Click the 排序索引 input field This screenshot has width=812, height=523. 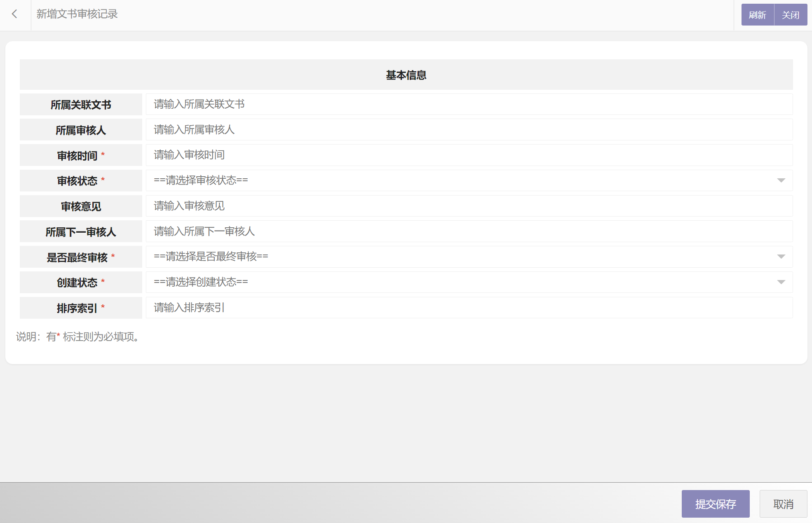tap(469, 308)
